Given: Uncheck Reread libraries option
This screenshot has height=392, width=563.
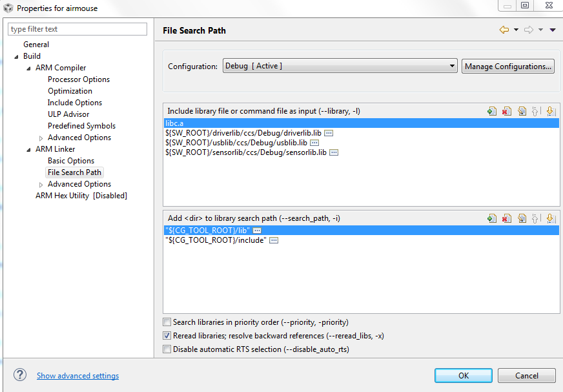Looking at the screenshot, I should coord(167,336).
